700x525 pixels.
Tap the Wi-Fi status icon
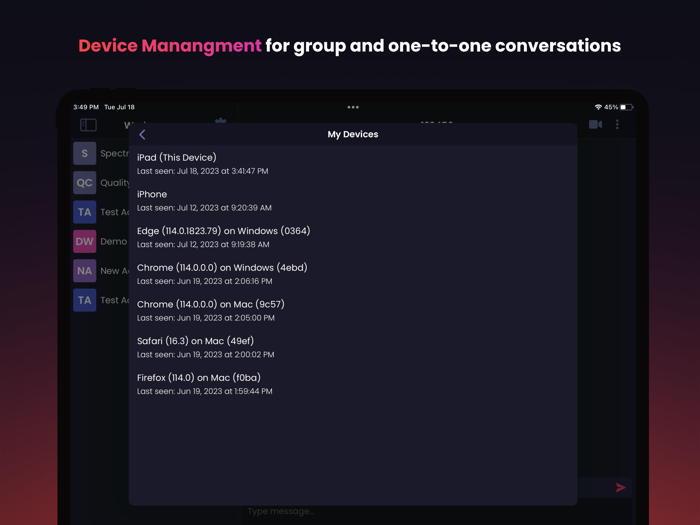598,107
